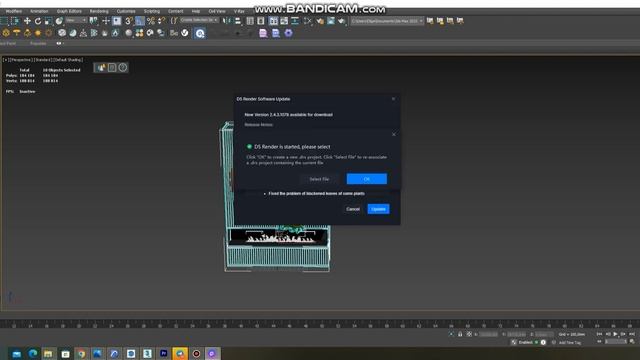
Task: Click the orange mushroom-shaped plugin icon
Action: (17, 33)
